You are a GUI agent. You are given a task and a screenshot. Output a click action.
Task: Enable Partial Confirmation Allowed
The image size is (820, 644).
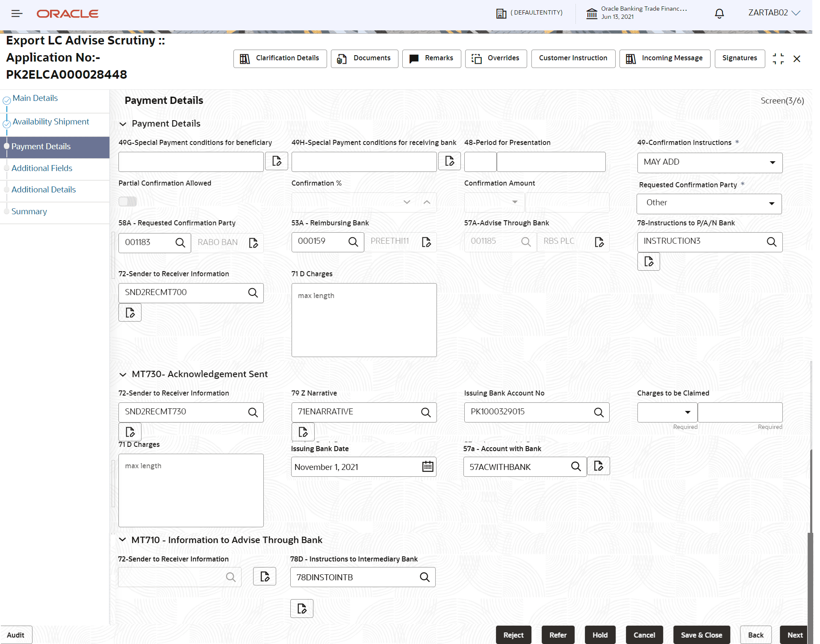[127, 201]
